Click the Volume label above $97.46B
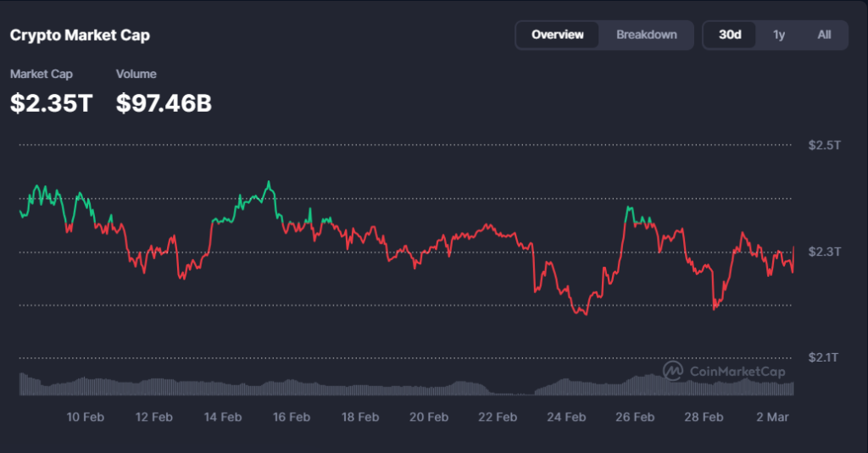 (136, 75)
